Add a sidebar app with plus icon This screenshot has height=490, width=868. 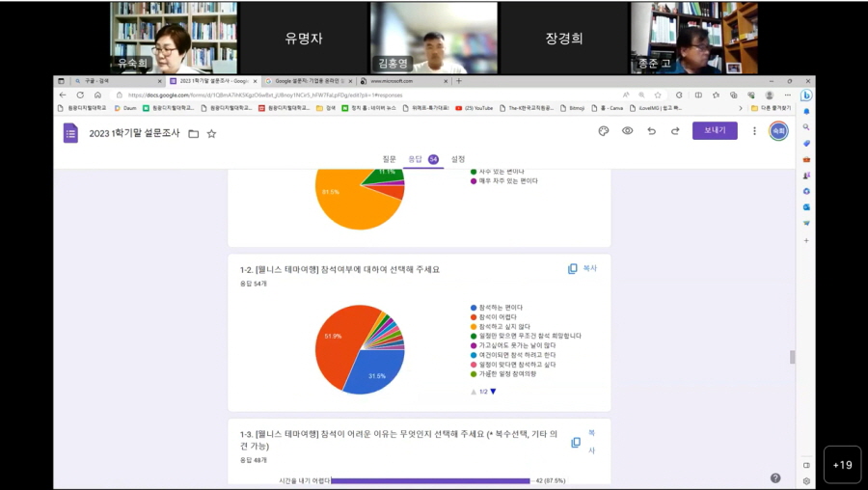806,241
